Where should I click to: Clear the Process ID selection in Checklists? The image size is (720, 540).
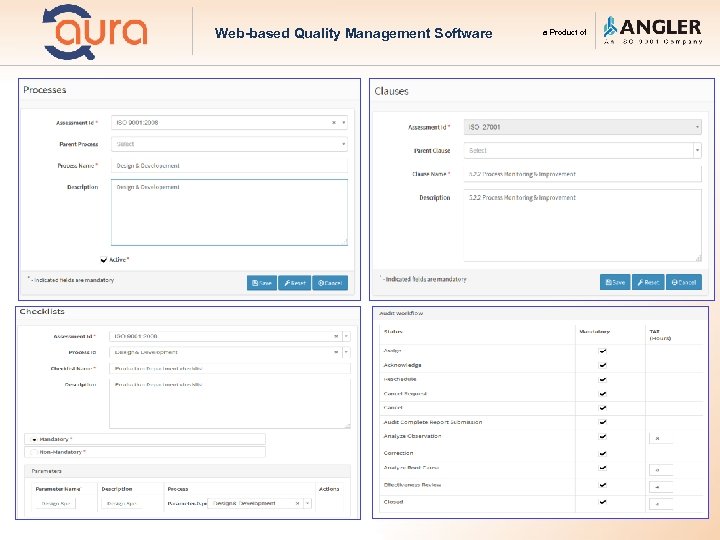336,352
